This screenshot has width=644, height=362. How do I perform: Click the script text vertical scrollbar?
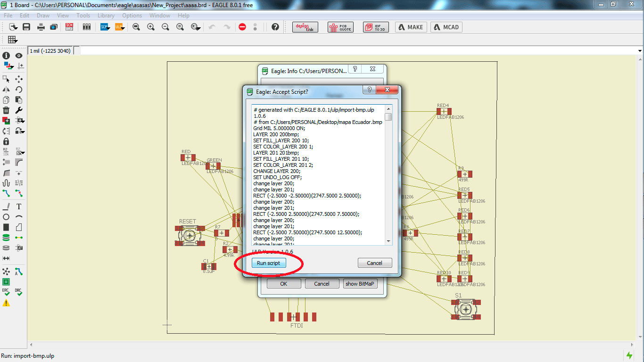[388, 175]
